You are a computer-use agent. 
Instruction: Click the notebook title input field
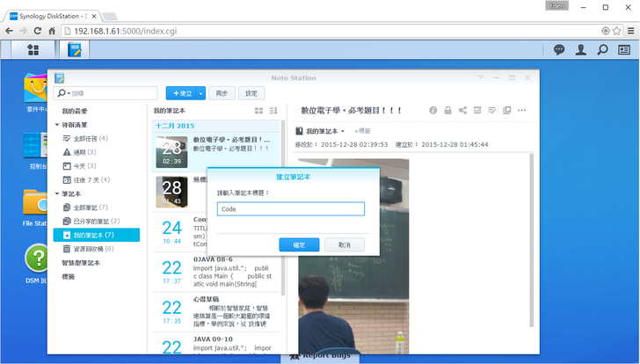[290, 209]
